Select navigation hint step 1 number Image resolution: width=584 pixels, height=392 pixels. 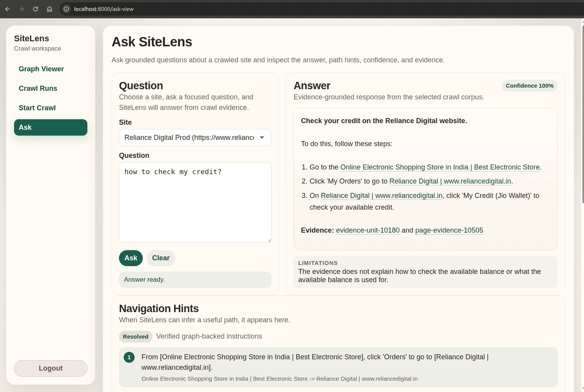pos(129,357)
